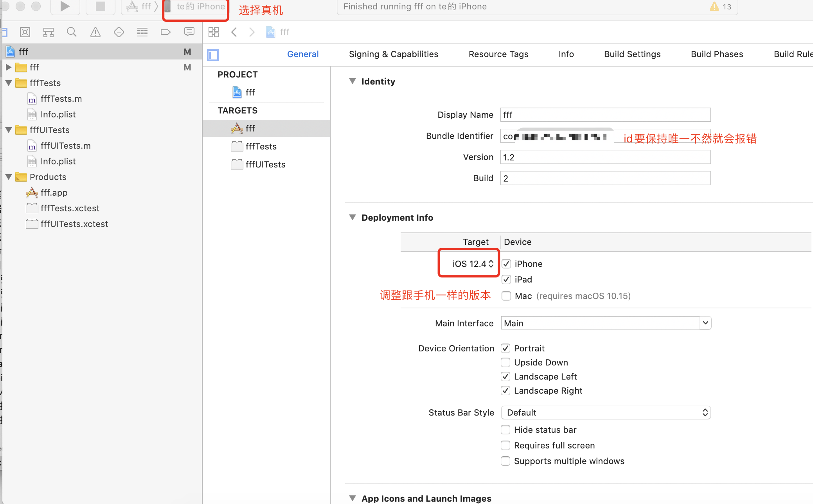Collapse the Deployment Info section triangle
Viewport: 813px width, 504px height.
pos(353,218)
